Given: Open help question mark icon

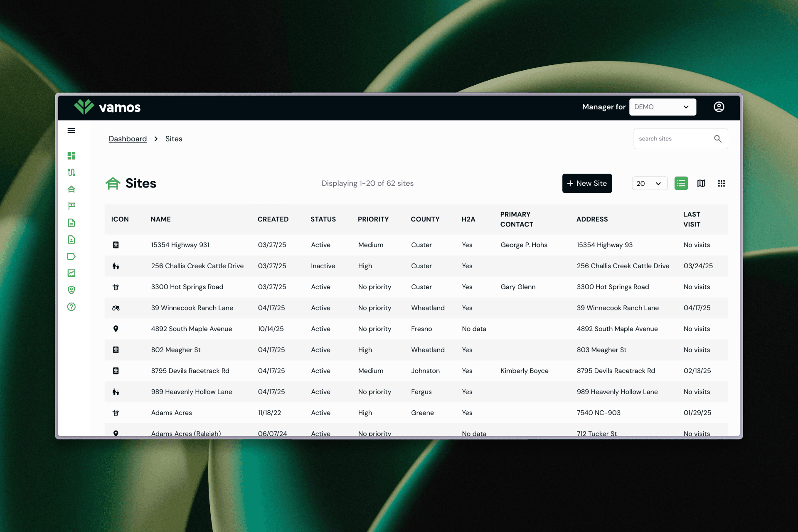Looking at the screenshot, I should point(71,307).
